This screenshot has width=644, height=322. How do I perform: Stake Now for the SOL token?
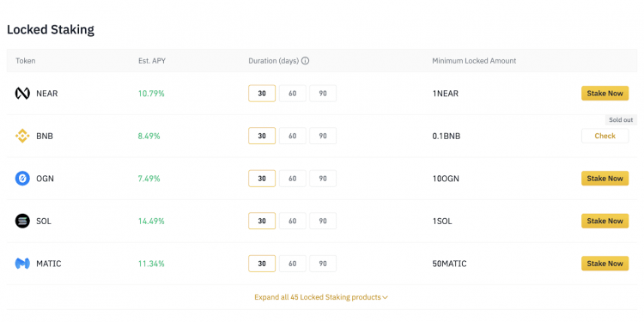coord(605,221)
